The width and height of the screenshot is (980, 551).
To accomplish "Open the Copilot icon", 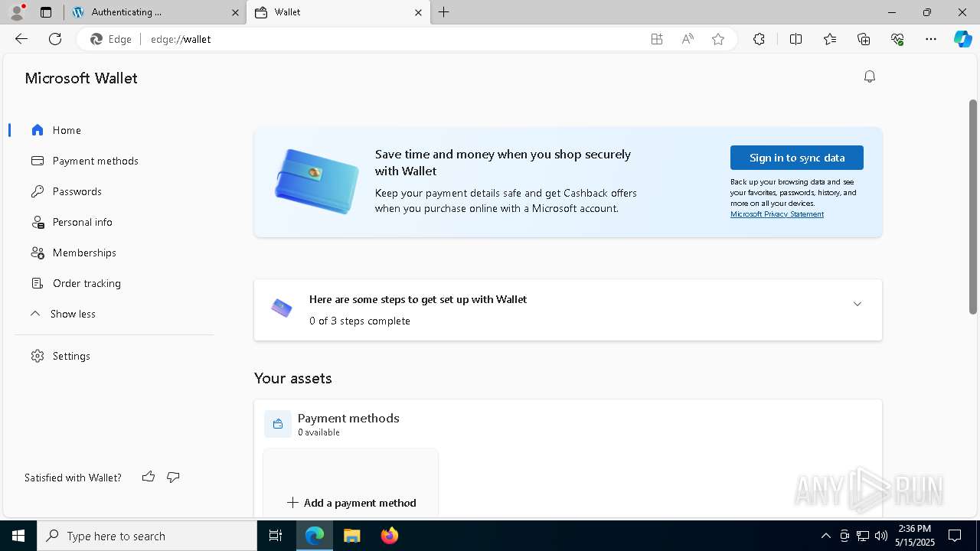I will 962,39.
